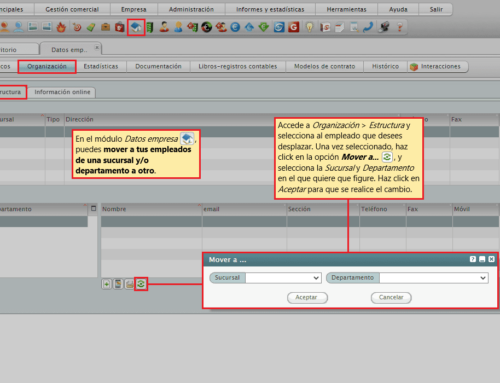Switch to the Estadísticas tab
The width and height of the screenshot is (500, 383).
point(101,66)
